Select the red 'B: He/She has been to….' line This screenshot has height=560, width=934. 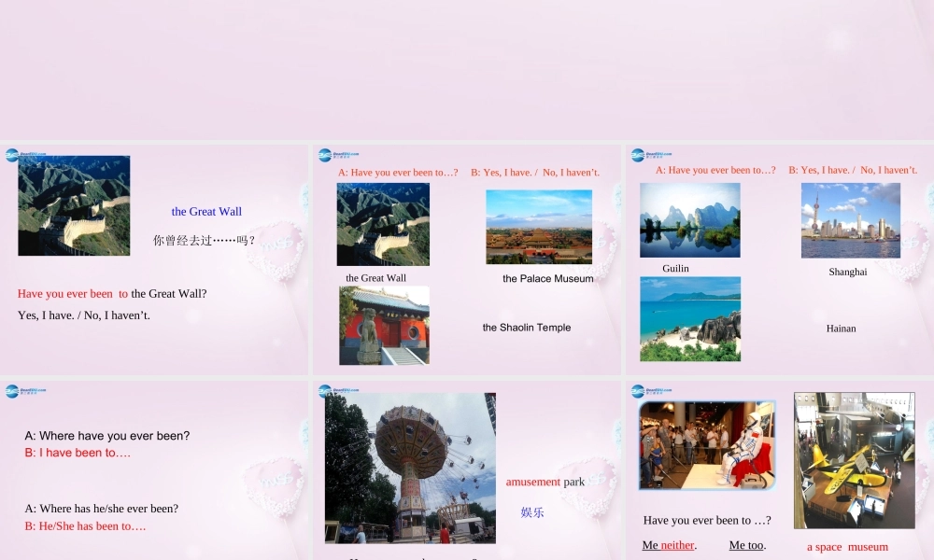tap(85, 526)
